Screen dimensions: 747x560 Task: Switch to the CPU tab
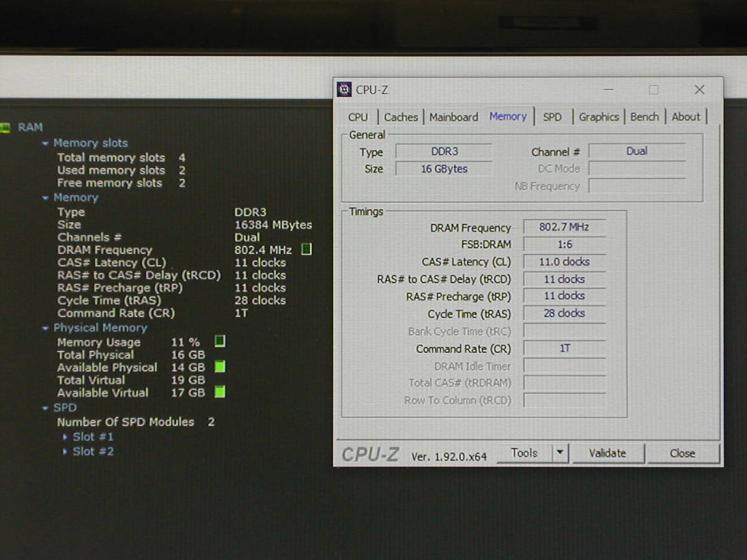pos(358,117)
